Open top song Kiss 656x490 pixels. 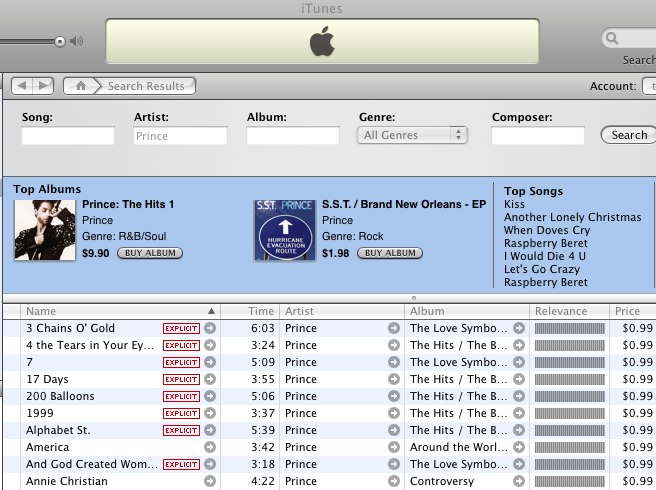coord(514,204)
